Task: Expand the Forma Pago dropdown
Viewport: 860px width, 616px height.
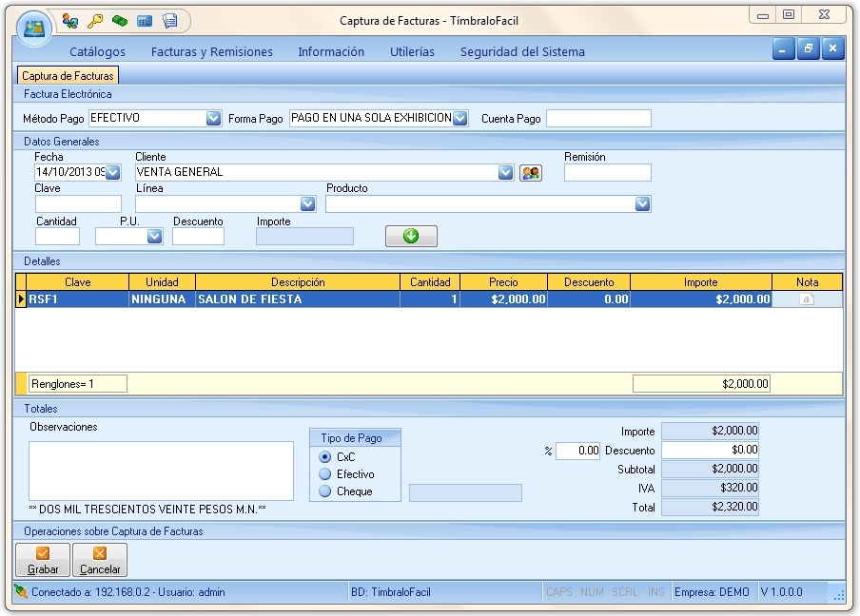Action: pyautogui.click(x=460, y=119)
